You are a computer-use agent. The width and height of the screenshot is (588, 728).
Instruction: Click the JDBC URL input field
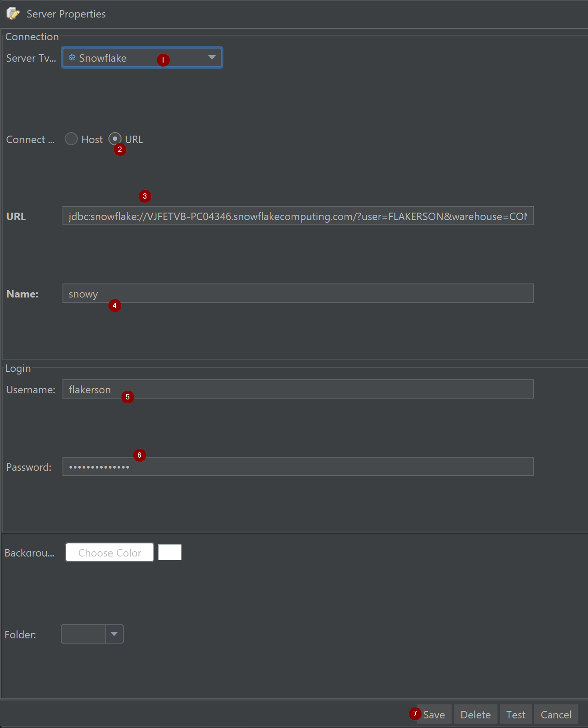click(x=298, y=216)
